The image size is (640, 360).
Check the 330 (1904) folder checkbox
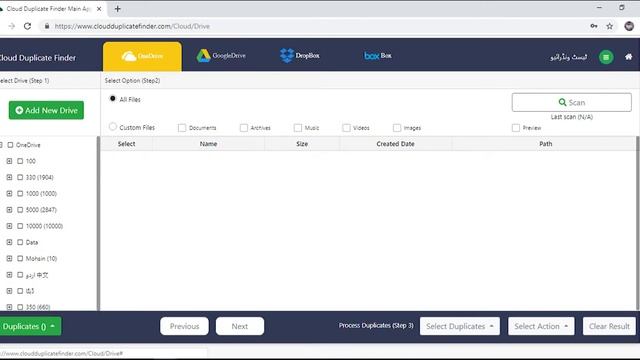pyautogui.click(x=20, y=177)
